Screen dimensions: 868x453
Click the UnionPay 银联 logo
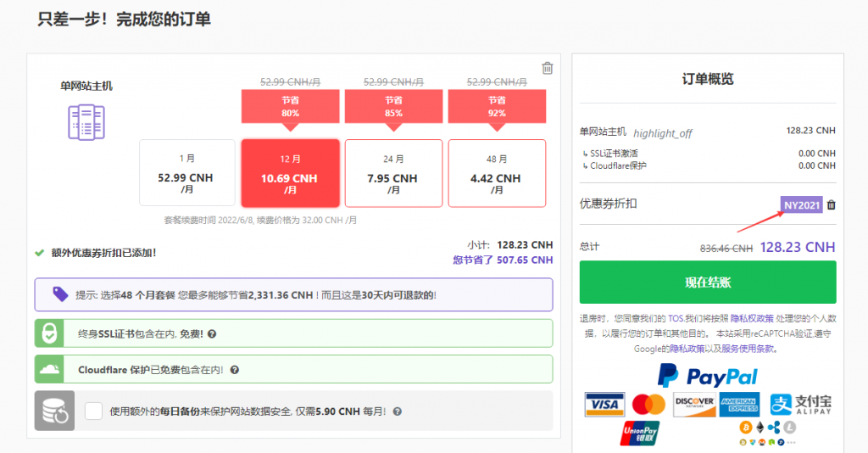tap(641, 433)
